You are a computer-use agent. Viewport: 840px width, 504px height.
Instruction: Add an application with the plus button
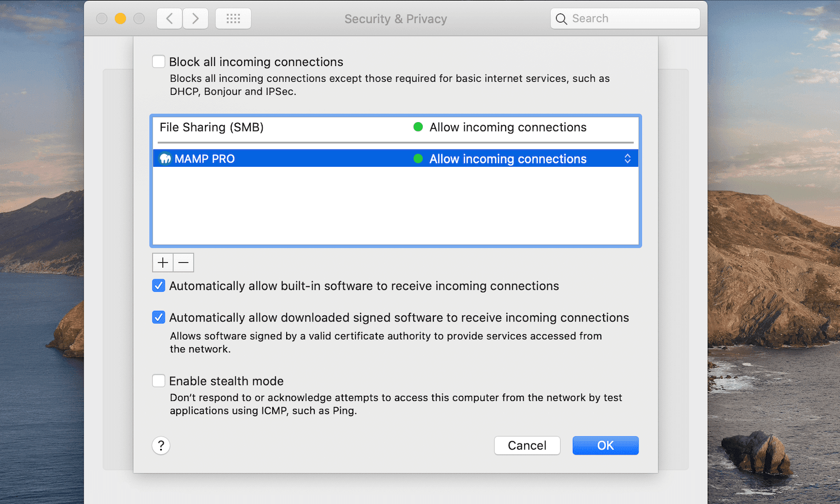162,262
